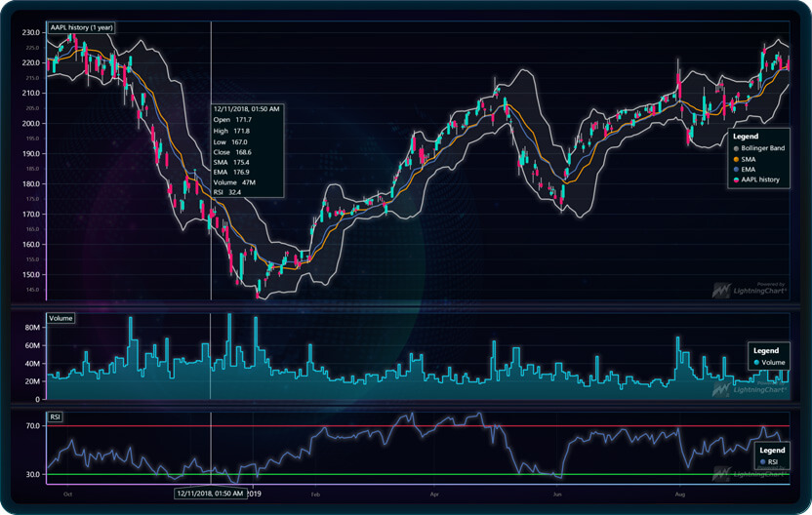Screen dimensions: 812x515
Task: Toggle AAPL history series in legend
Action: (756, 179)
